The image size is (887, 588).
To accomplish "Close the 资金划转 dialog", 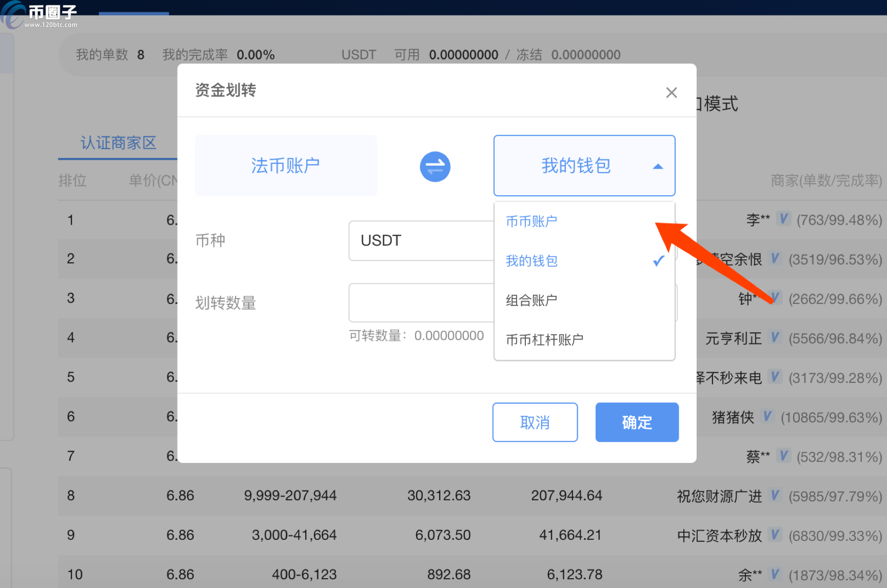I will (672, 93).
